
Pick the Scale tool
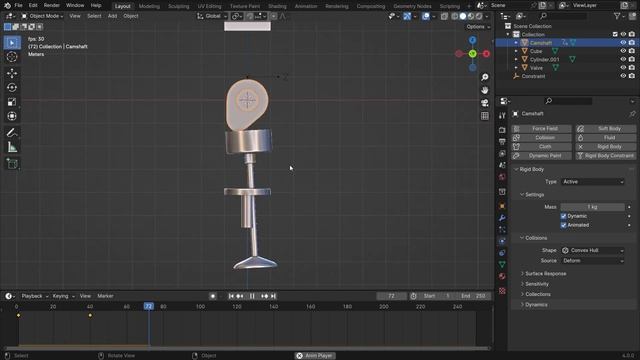click(x=12, y=102)
